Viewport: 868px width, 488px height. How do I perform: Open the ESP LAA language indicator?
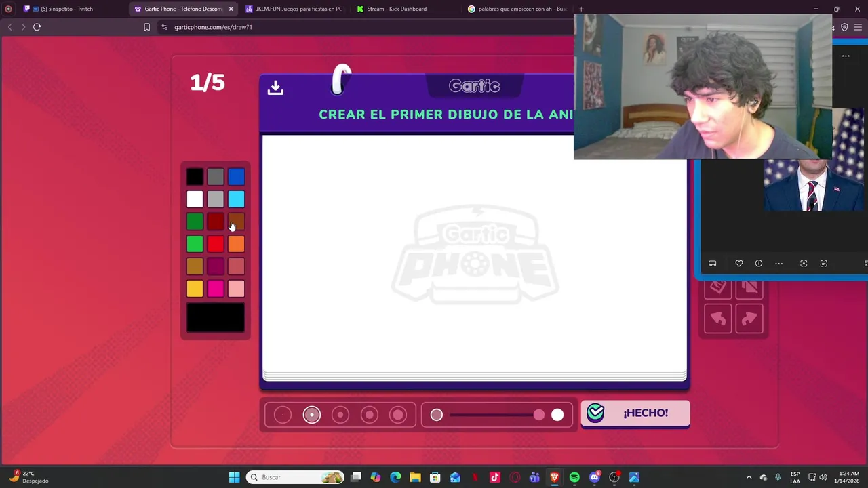point(795,477)
